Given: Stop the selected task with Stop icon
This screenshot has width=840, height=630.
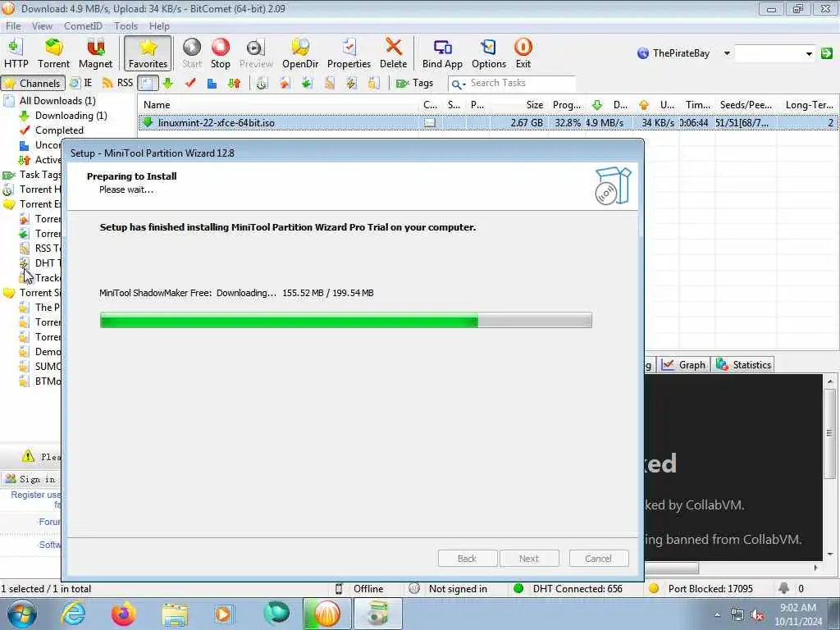Looking at the screenshot, I should 220,53.
